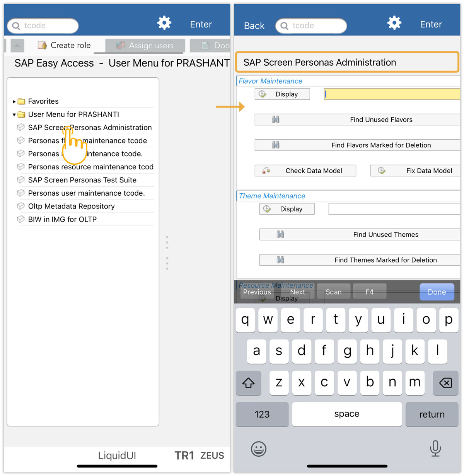Tap the space bar
The image size is (464, 476).
tap(347, 414)
